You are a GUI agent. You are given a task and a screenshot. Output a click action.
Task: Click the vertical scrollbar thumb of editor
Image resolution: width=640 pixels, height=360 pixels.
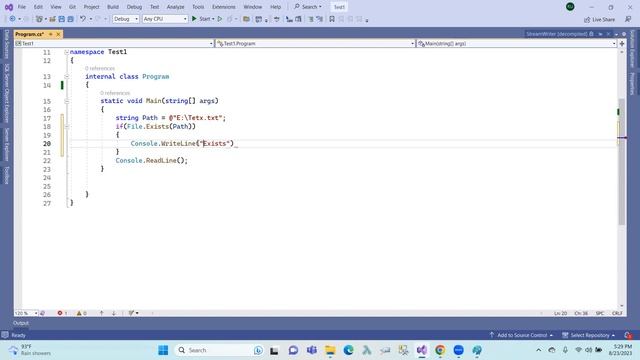[x=622, y=161]
